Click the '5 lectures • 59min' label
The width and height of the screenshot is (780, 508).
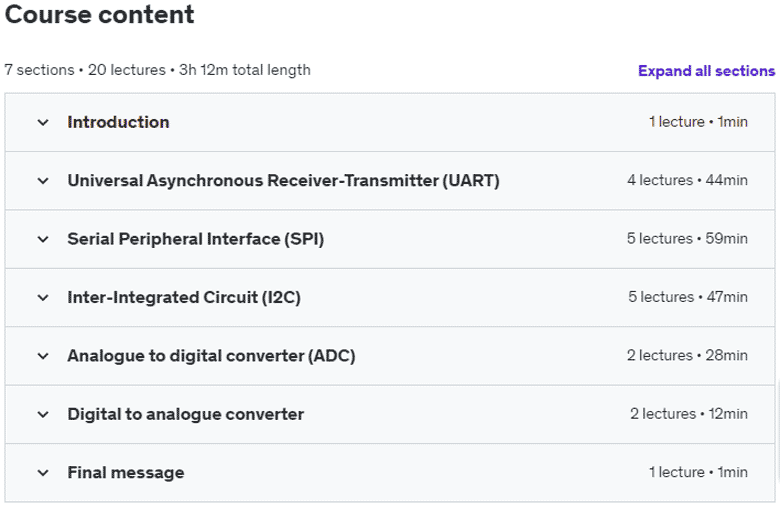687,239
